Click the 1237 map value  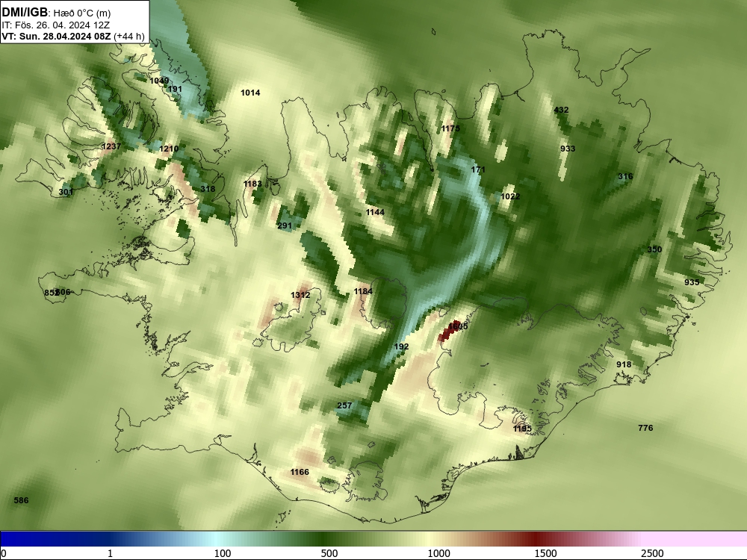click(x=111, y=146)
